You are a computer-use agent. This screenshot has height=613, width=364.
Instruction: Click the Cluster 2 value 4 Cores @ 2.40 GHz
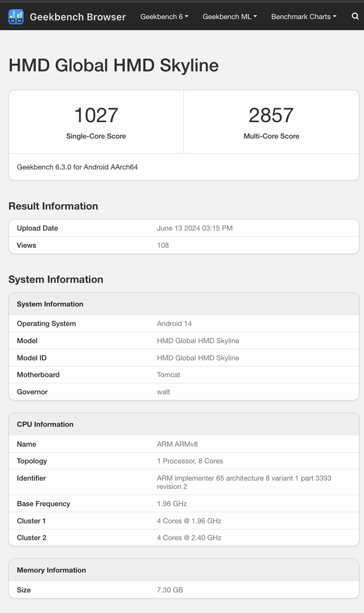point(189,537)
